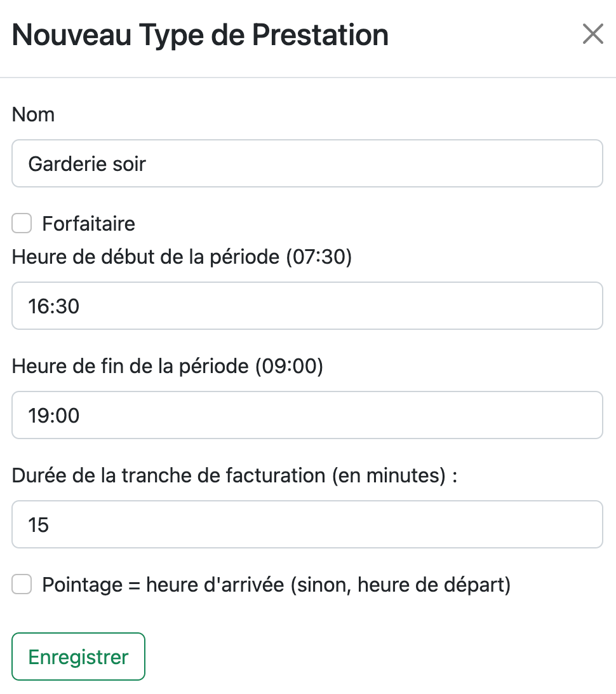Click the Pointage = heure d'arrivée label text
The height and width of the screenshot is (694, 616).
click(163, 585)
